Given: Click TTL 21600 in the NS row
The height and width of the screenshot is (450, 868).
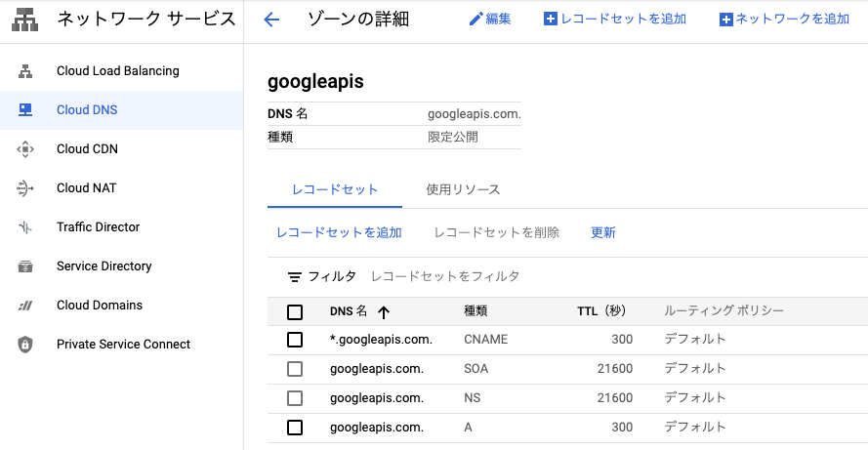Looking at the screenshot, I should click(x=615, y=398).
